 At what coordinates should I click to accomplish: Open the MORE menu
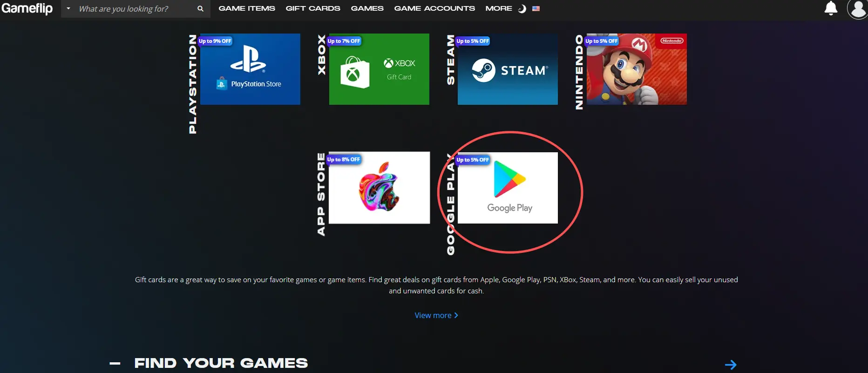(x=499, y=8)
